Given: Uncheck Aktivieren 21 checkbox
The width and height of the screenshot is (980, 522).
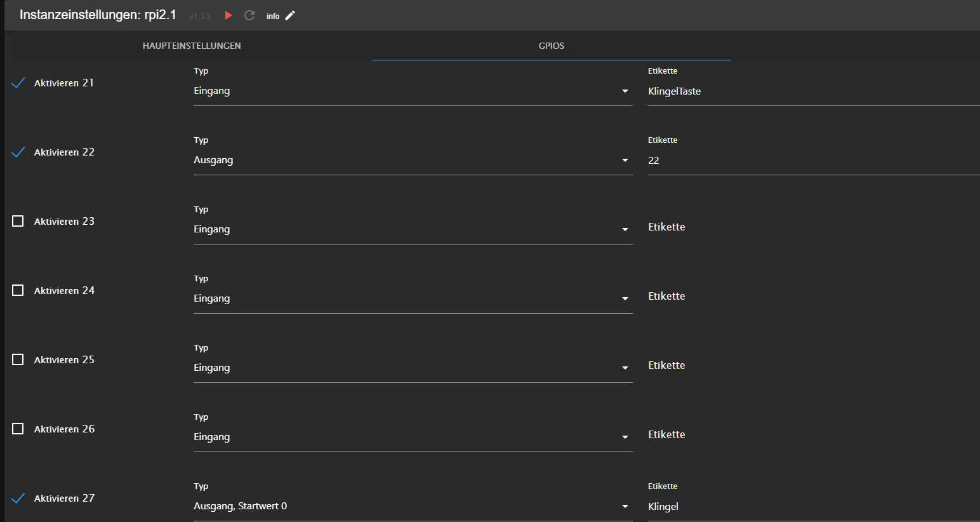Looking at the screenshot, I should pos(18,83).
